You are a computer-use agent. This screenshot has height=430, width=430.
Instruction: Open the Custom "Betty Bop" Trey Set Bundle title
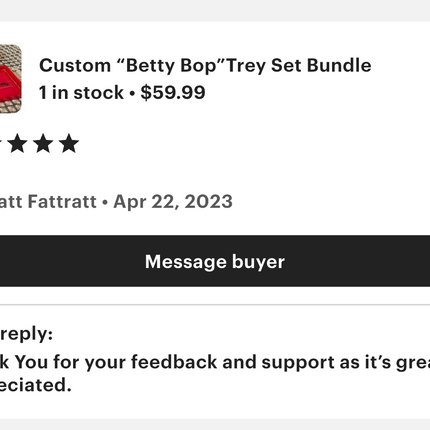click(x=205, y=65)
